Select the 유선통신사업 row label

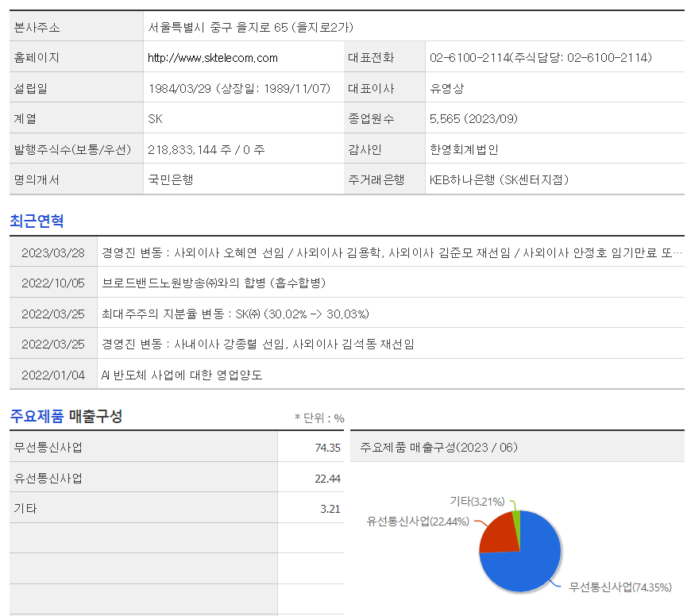tap(48, 478)
